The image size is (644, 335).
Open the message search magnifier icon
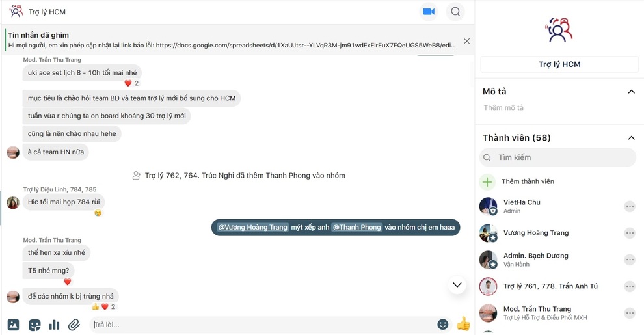pos(455,12)
